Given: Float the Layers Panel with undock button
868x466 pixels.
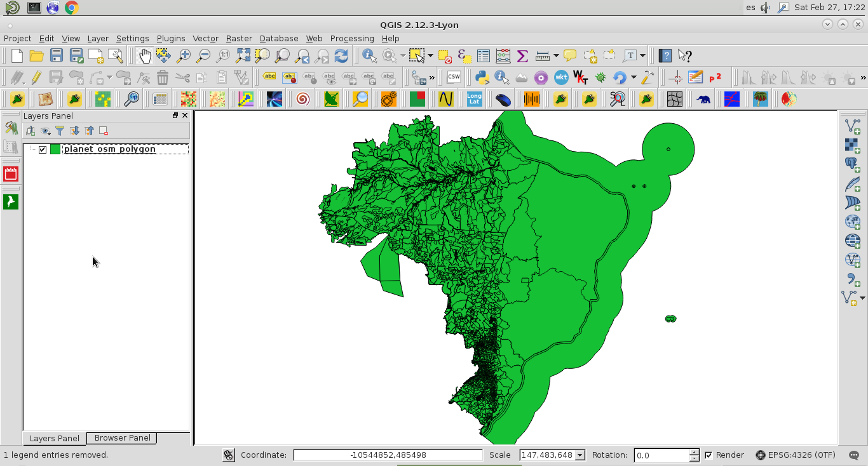Looking at the screenshot, I should (175, 116).
